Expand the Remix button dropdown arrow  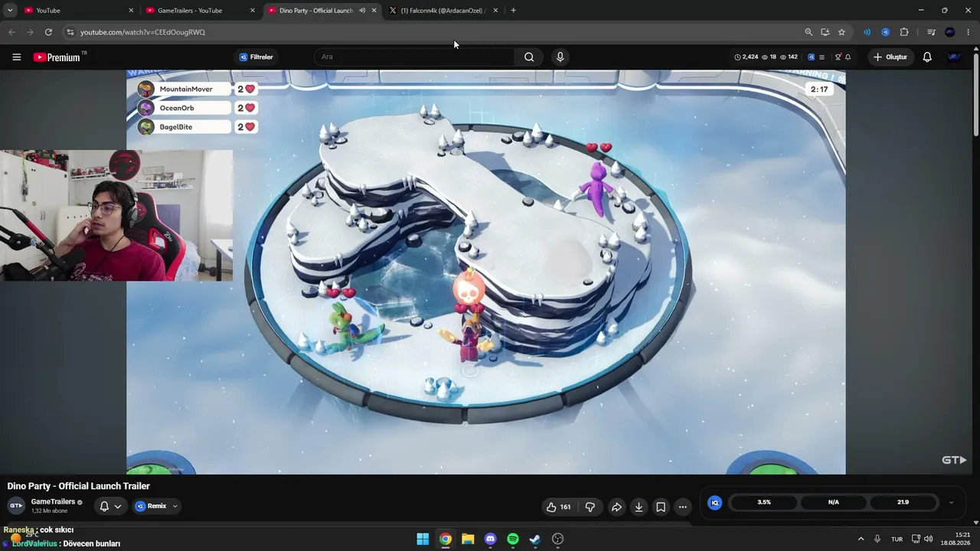175,507
